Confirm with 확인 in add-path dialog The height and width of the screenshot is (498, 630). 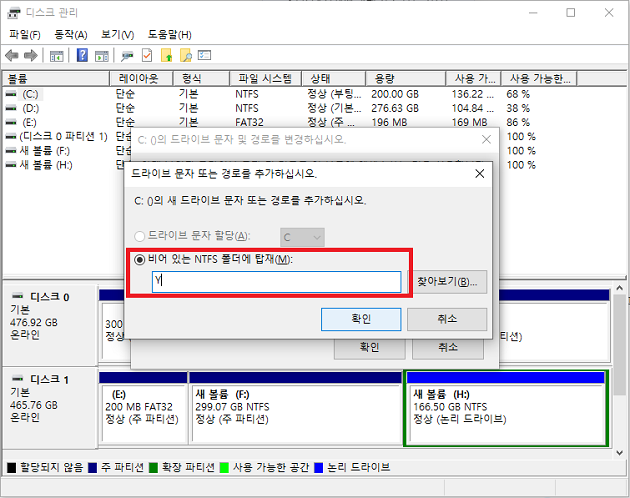(x=361, y=319)
